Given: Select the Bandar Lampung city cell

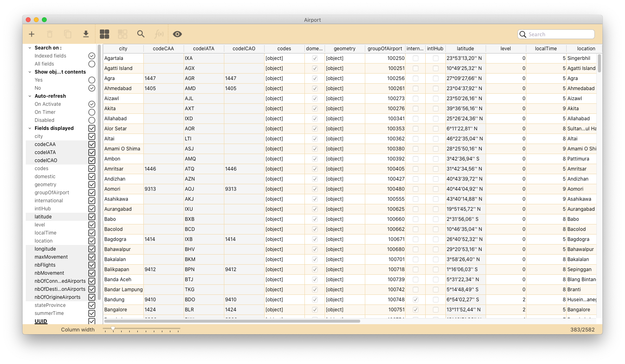Looking at the screenshot, I should pos(123,290).
